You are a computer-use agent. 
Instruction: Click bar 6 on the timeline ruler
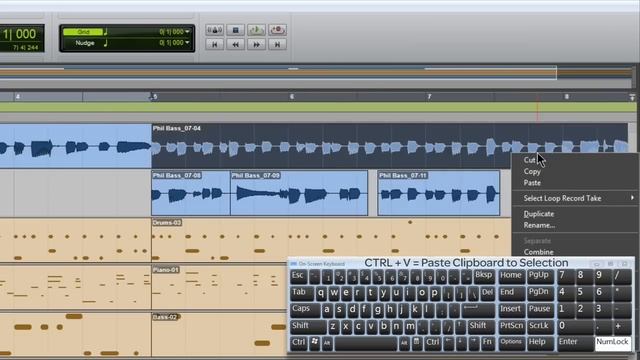(x=291, y=97)
